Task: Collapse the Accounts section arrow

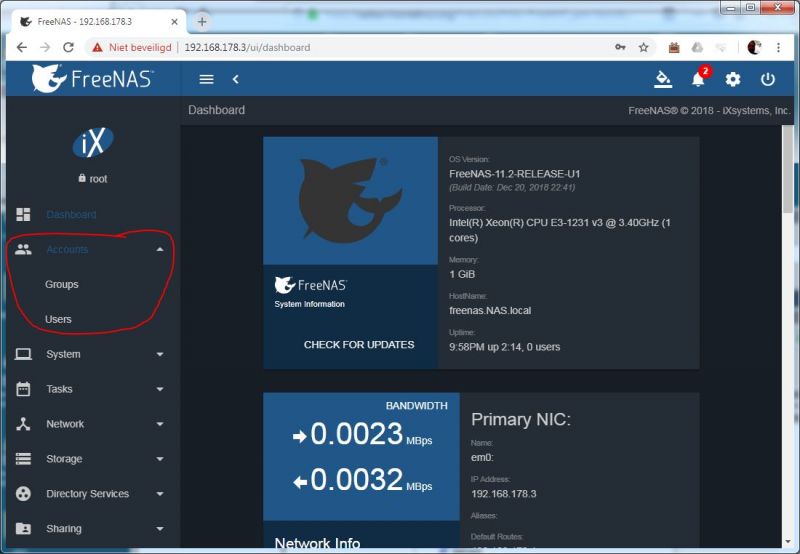Action: 160,249
